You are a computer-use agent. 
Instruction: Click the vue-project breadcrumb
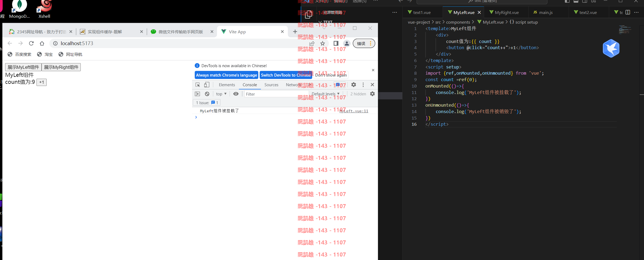[419, 22]
